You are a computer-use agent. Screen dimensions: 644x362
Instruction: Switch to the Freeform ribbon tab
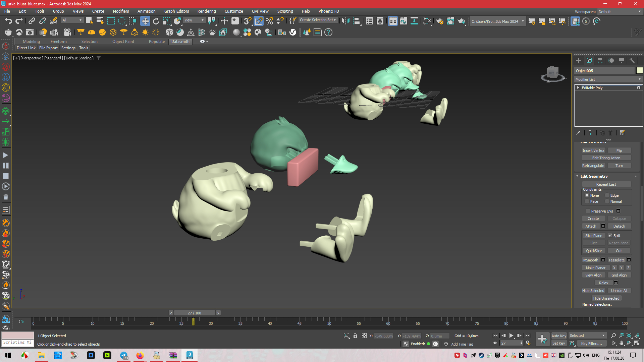[x=59, y=42]
